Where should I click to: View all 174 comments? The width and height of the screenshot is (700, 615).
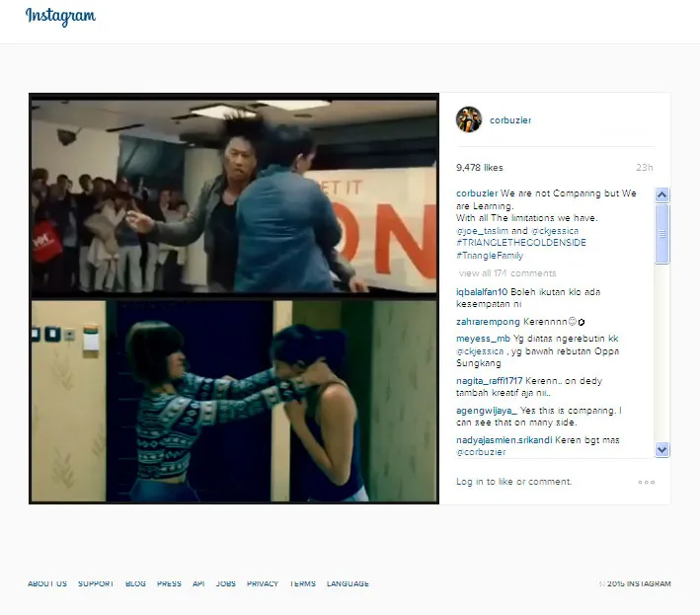click(507, 273)
